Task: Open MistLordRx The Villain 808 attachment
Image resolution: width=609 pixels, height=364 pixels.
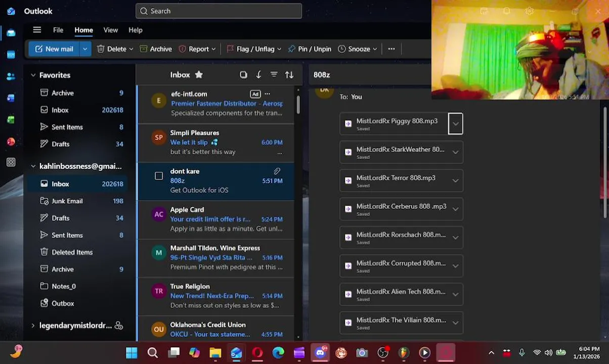Action: point(395,323)
